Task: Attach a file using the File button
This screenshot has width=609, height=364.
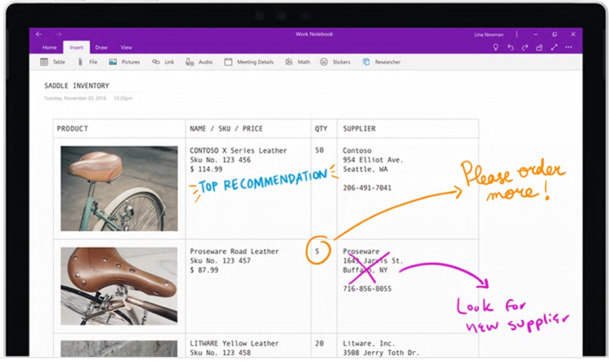Action: pos(88,62)
